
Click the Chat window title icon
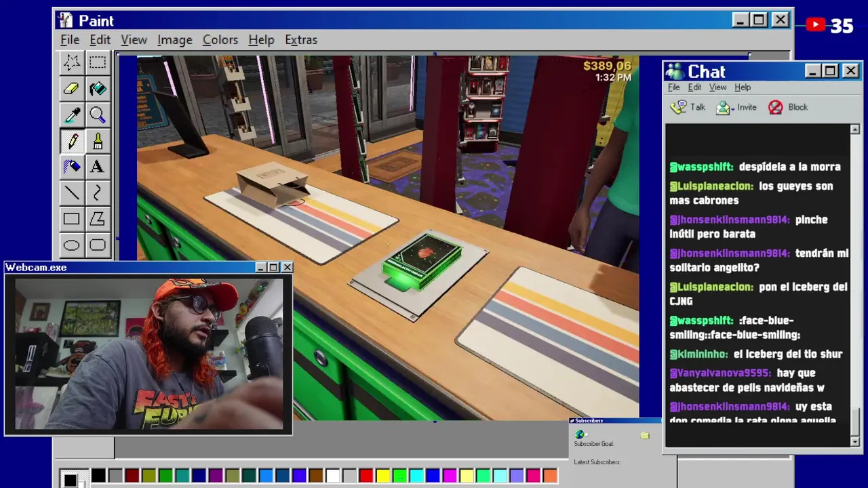(x=675, y=71)
